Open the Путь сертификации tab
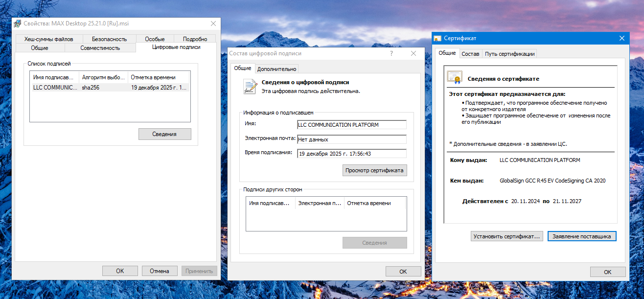This screenshot has height=299, width=644. pos(509,54)
